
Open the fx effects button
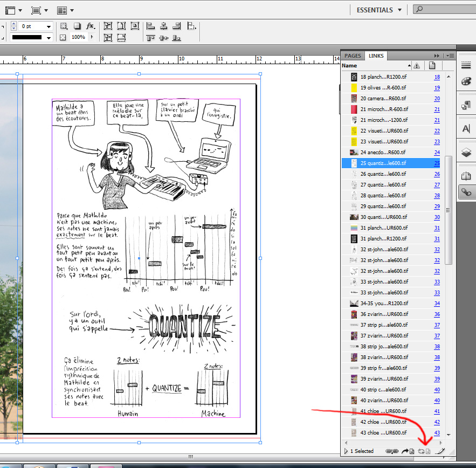[x=91, y=26]
